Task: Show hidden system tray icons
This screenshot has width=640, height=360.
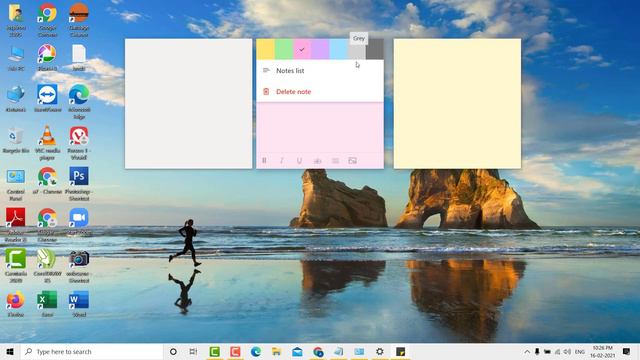Action: pos(527,351)
